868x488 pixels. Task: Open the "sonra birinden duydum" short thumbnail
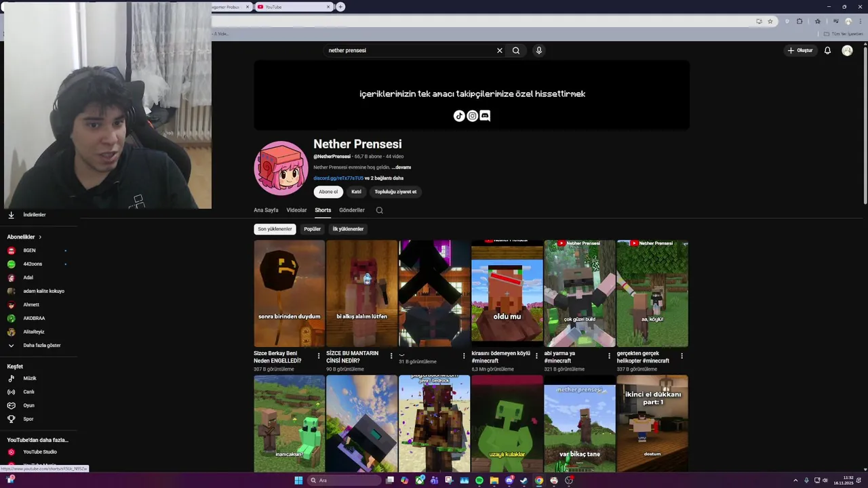[290, 293]
